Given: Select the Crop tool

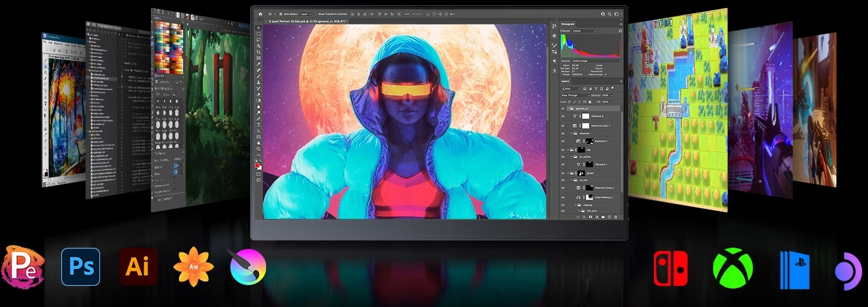Looking at the screenshot, I should tap(259, 52).
